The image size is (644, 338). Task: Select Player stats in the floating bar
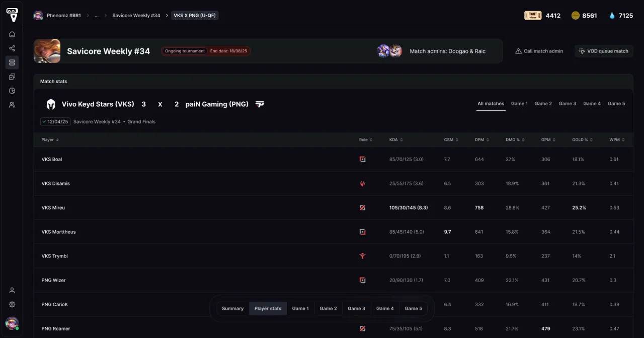268,308
